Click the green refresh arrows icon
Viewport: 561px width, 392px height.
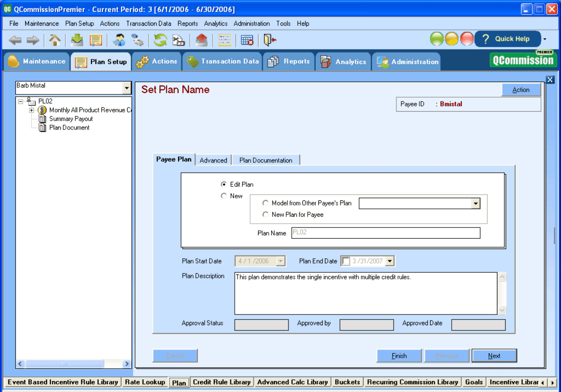pyautogui.click(x=160, y=40)
